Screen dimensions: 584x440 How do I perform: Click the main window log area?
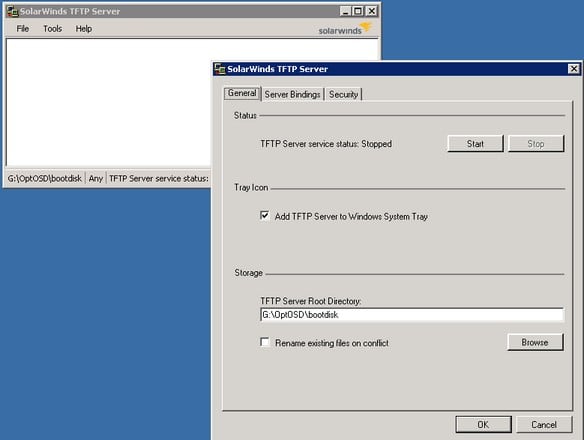[109, 102]
